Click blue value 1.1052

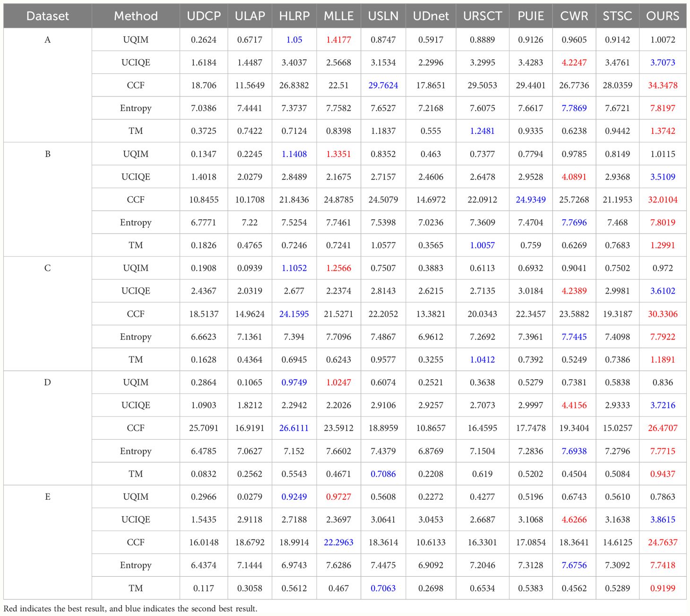click(x=294, y=268)
